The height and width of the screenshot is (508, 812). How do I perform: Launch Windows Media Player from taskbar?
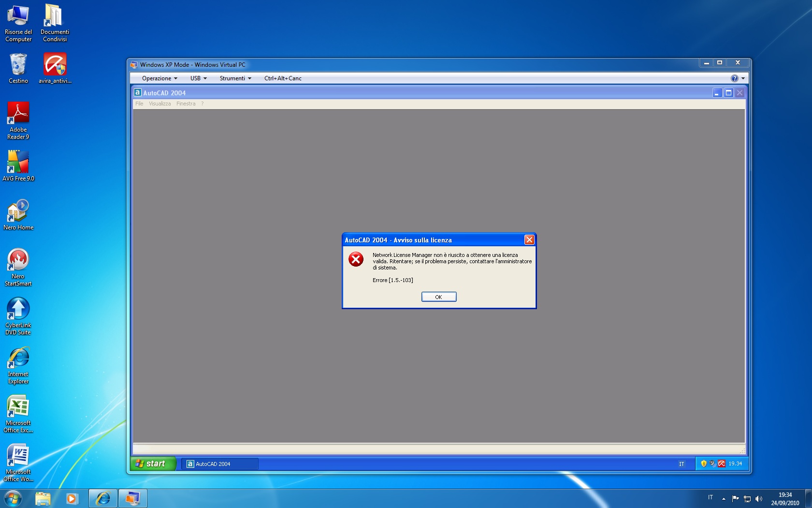72,498
